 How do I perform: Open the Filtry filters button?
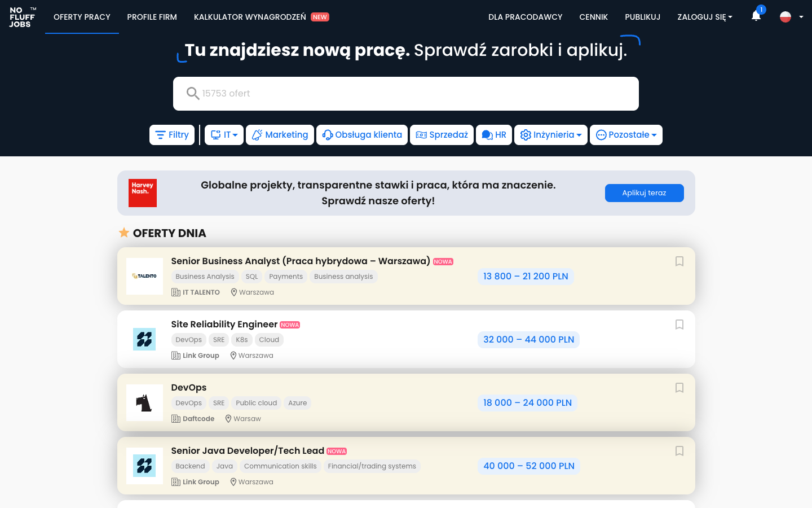click(172, 135)
